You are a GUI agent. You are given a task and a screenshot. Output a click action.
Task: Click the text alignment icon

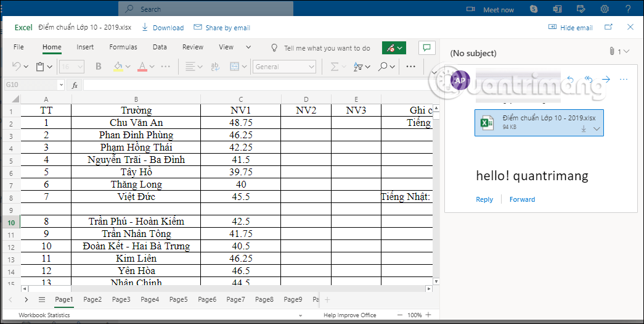pos(190,67)
